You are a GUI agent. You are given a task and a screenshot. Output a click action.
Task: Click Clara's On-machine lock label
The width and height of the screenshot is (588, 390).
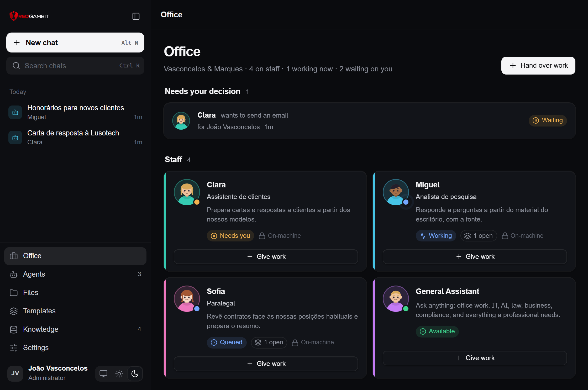click(x=280, y=236)
